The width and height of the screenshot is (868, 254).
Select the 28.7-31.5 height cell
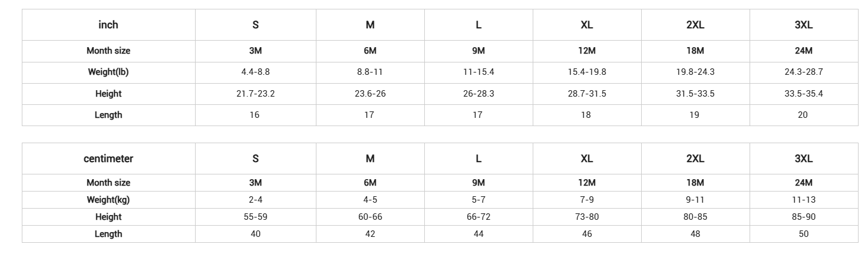pos(586,94)
